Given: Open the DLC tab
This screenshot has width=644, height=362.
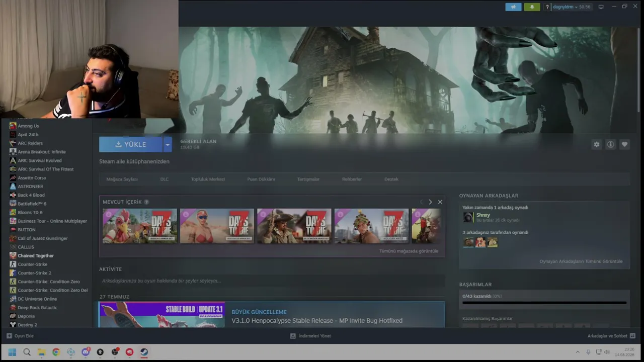Looking at the screenshot, I should click(165, 179).
